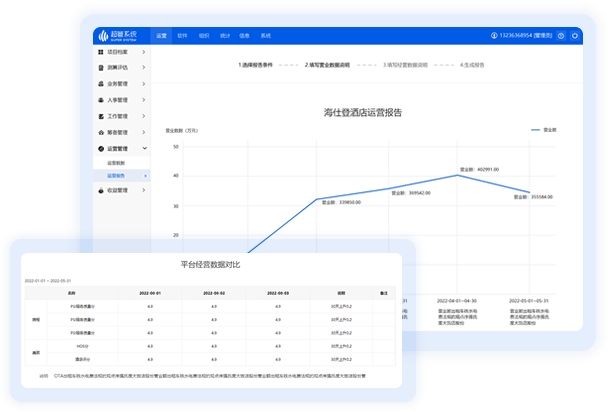Expand the 收益管理 menu chevron
The height and width of the screenshot is (412, 610).
point(145,189)
